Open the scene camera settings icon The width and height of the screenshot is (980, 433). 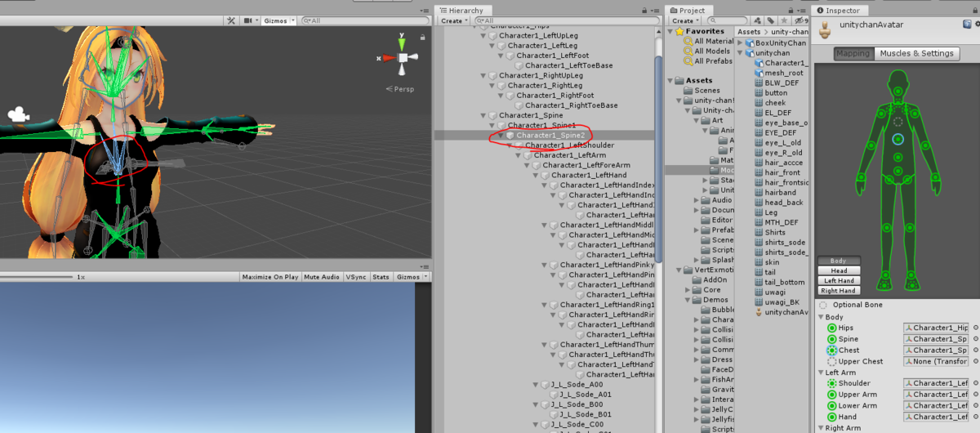point(248,20)
